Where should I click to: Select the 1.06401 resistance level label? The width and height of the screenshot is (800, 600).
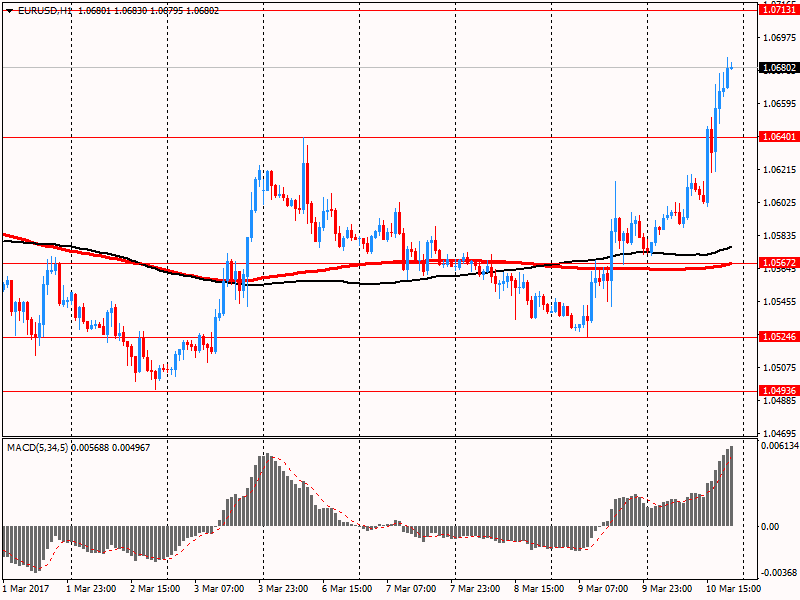tap(778, 137)
